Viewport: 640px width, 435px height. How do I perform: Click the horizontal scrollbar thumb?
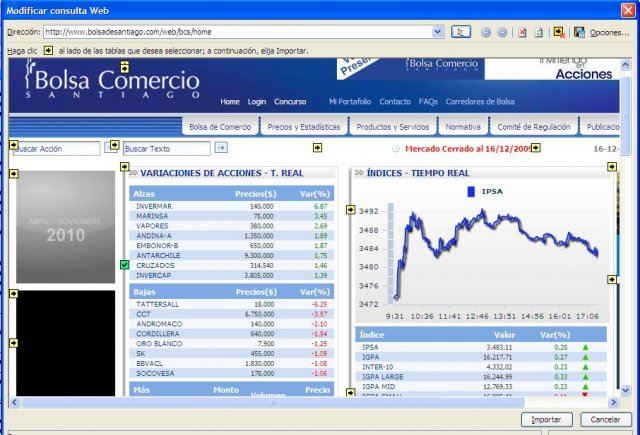click(x=272, y=402)
